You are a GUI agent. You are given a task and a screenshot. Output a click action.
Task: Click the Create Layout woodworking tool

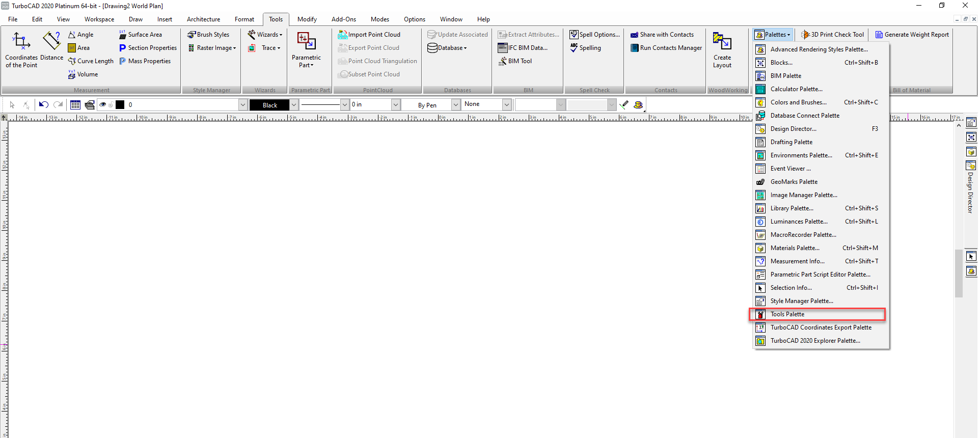pyautogui.click(x=722, y=50)
